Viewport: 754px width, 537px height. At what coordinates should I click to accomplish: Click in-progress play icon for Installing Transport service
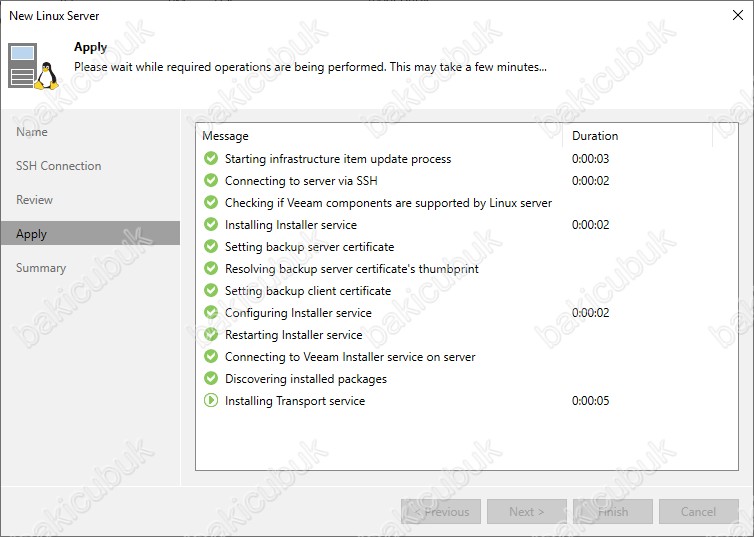pos(211,400)
